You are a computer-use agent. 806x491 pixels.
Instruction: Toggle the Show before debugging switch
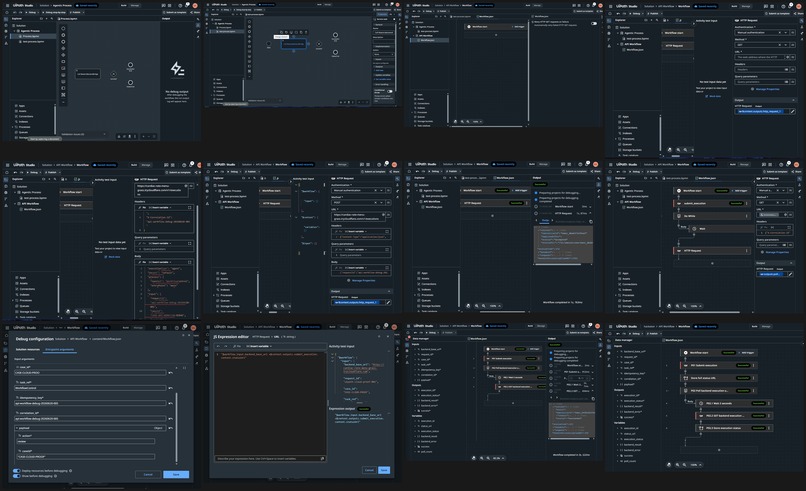click(16, 476)
